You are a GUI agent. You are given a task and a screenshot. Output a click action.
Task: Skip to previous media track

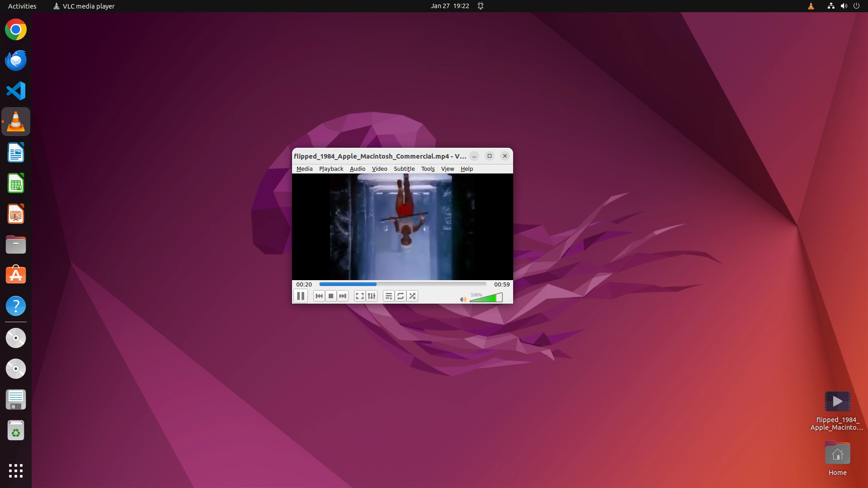point(319,296)
